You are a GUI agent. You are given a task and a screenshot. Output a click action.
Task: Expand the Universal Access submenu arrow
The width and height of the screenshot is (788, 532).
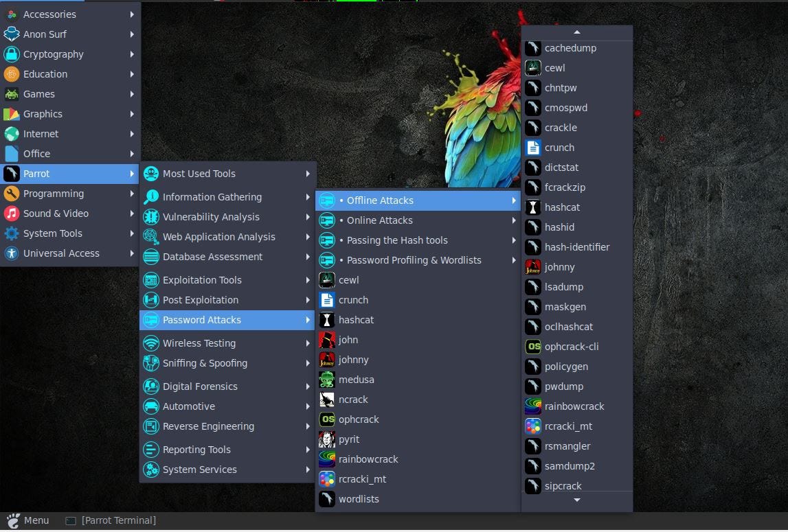coord(132,254)
